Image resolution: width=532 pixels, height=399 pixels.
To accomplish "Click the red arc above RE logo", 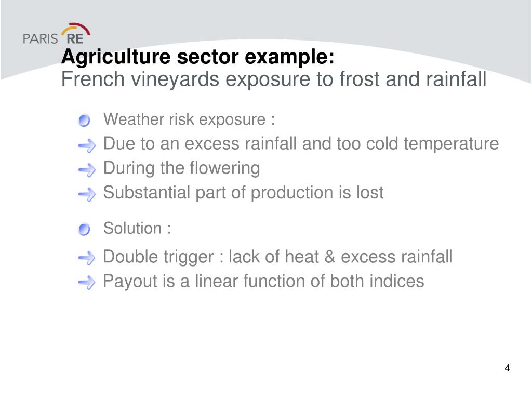I will [x=79, y=29].
